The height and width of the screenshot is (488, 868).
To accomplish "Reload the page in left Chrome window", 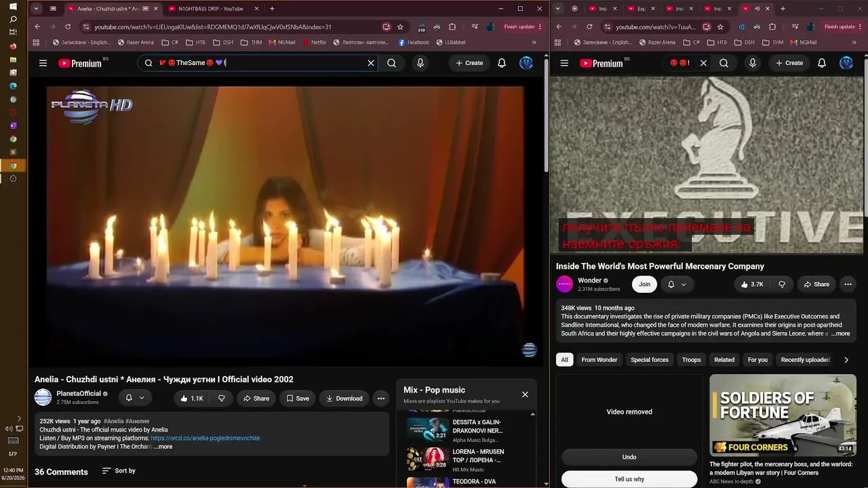I will pyautogui.click(x=68, y=27).
